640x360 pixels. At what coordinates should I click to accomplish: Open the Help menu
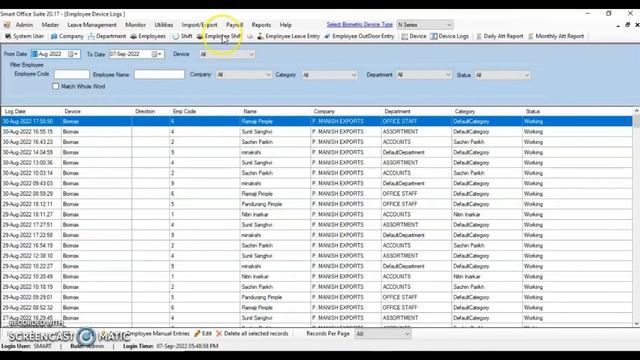(x=286, y=25)
